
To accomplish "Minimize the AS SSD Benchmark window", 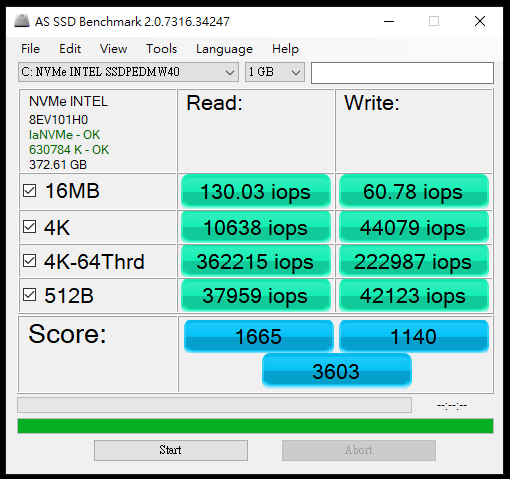I will point(389,21).
